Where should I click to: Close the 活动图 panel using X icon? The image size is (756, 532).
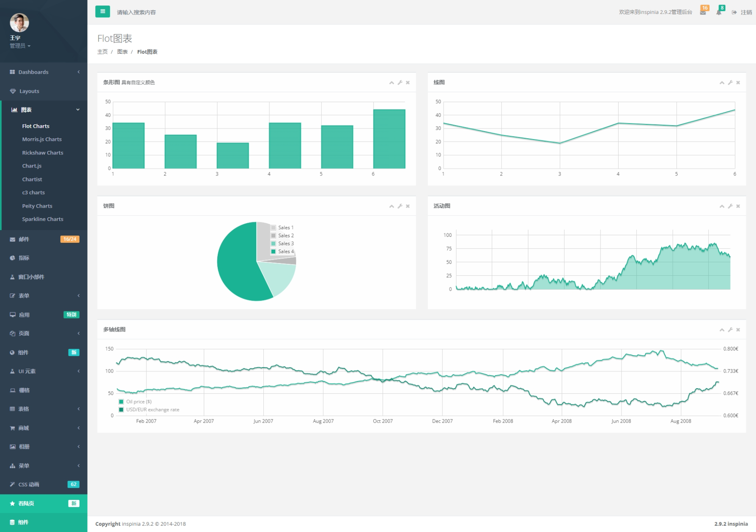[x=738, y=206]
